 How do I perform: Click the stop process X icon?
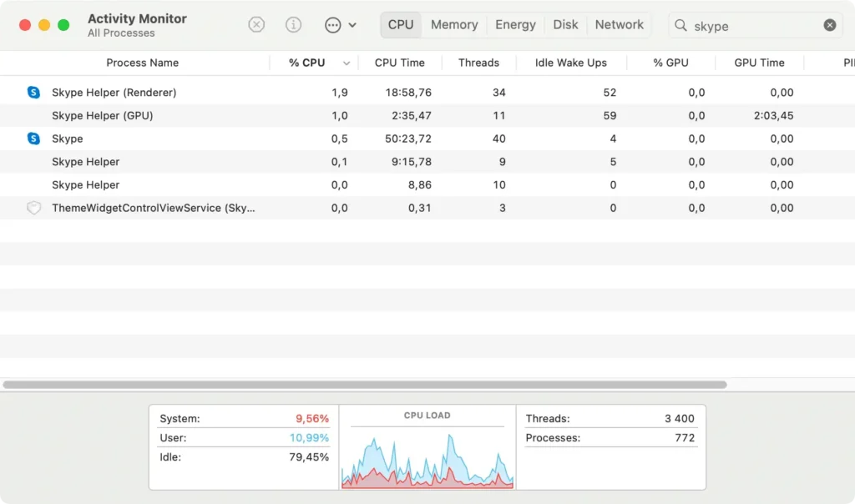[256, 25]
